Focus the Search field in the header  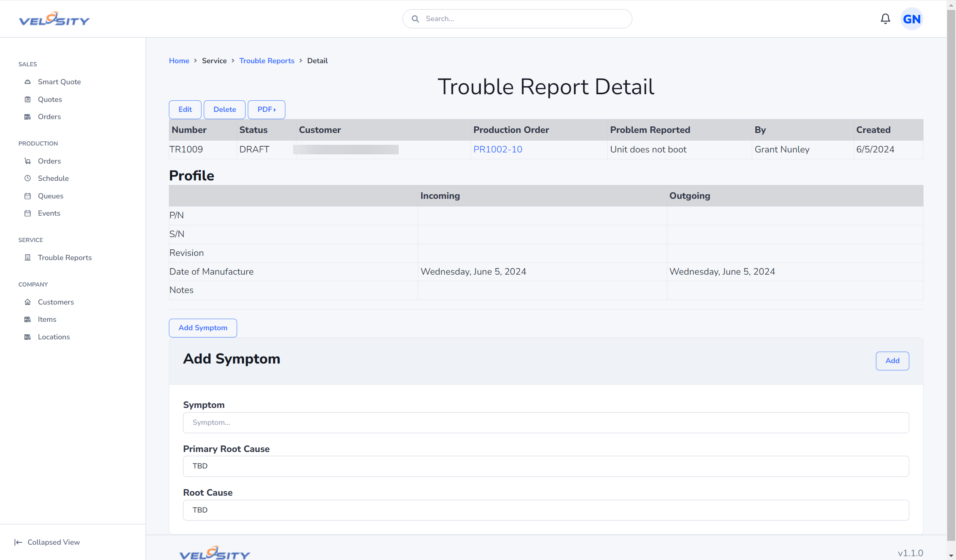[x=517, y=19]
